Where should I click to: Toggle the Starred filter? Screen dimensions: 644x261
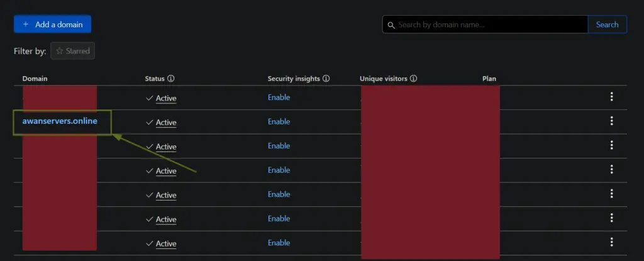tap(73, 51)
